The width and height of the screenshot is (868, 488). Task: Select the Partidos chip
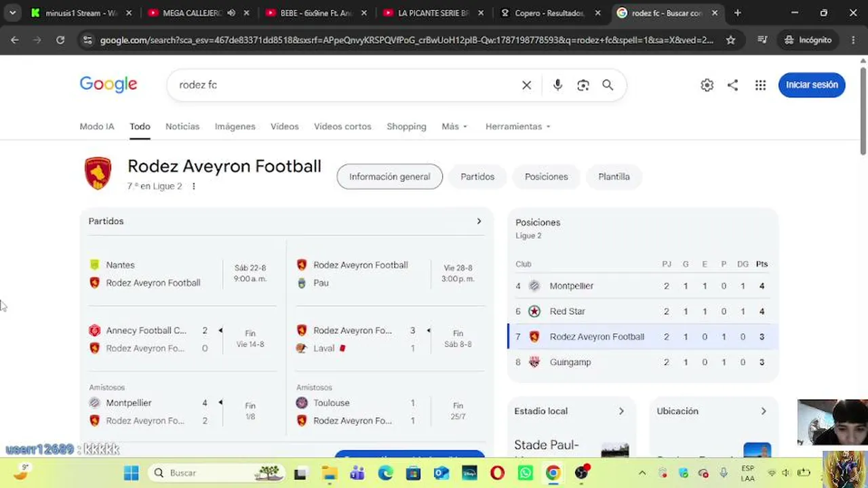(x=477, y=177)
